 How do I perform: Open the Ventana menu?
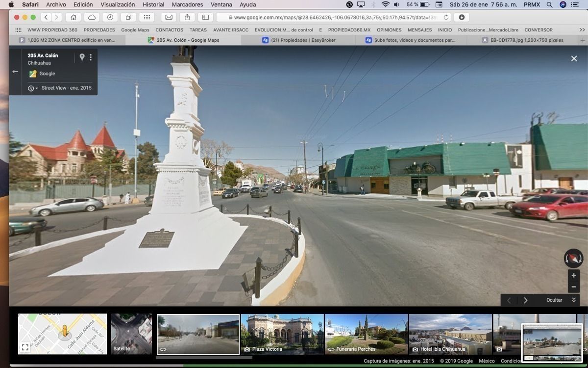click(x=221, y=4)
